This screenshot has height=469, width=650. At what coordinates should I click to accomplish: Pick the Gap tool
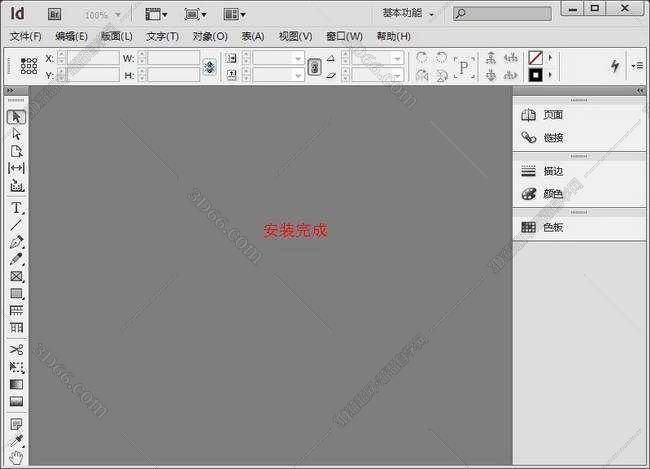click(x=16, y=168)
